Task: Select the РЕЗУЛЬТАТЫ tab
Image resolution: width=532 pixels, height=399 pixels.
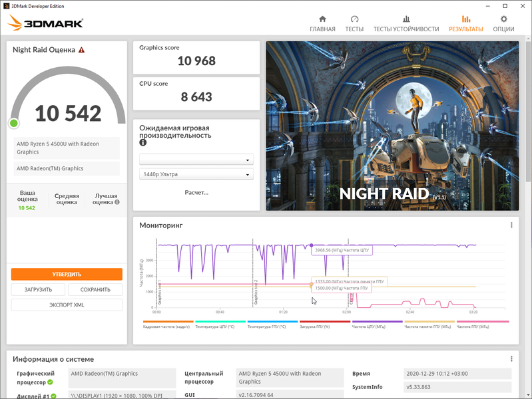Action: click(x=466, y=24)
